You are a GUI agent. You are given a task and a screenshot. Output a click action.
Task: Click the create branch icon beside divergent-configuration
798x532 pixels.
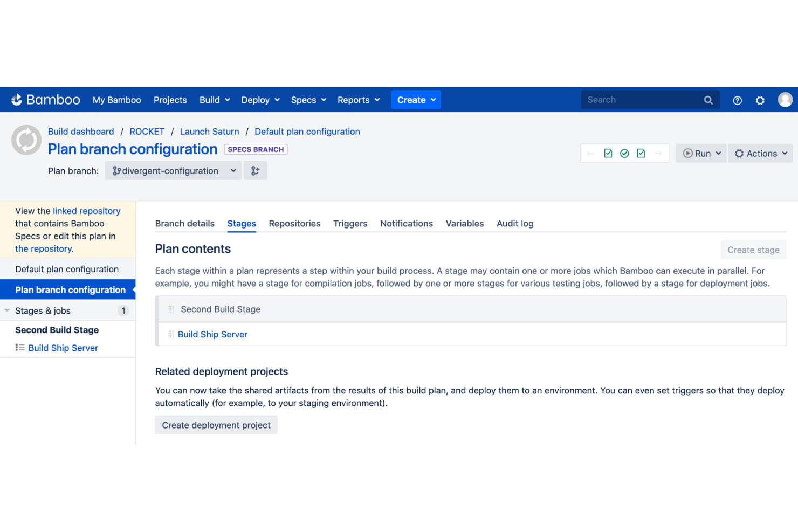[x=255, y=170]
